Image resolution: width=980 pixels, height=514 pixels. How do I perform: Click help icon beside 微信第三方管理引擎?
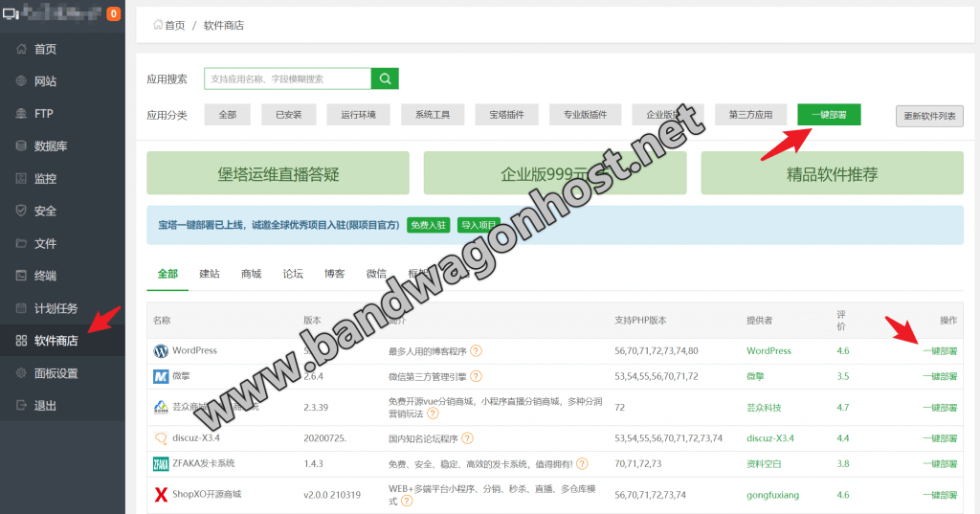(x=477, y=376)
